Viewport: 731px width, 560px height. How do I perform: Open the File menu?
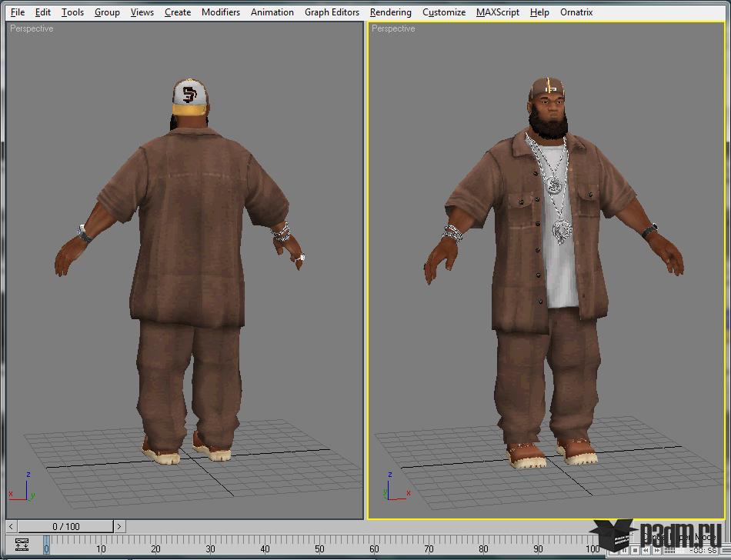pyautogui.click(x=18, y=12)
